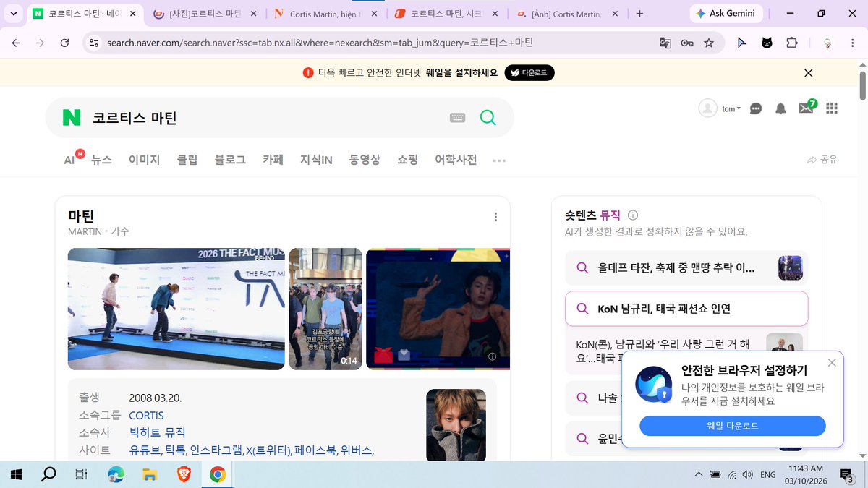
Task: Click the 웨일 다운로드 button
Action: (733, 426)
